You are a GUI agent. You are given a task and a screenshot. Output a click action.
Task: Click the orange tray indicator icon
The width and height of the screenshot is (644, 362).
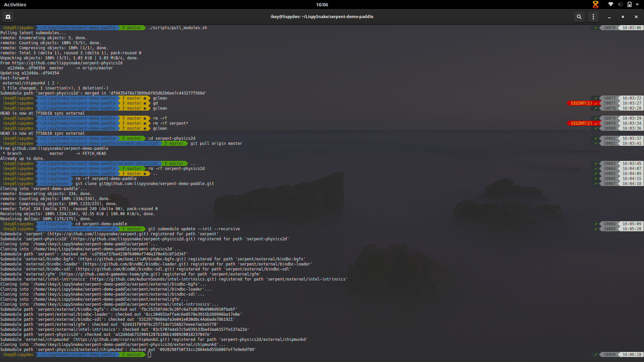click(596, 4)
